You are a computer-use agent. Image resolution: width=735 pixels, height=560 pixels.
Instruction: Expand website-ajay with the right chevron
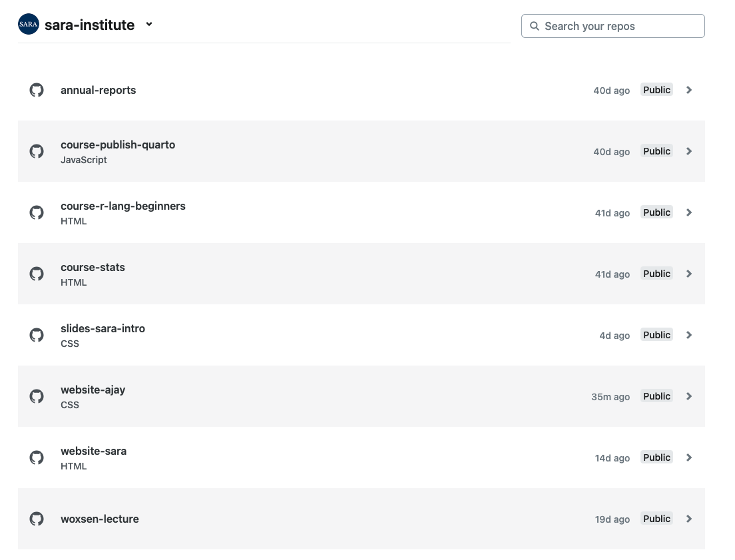689,396
